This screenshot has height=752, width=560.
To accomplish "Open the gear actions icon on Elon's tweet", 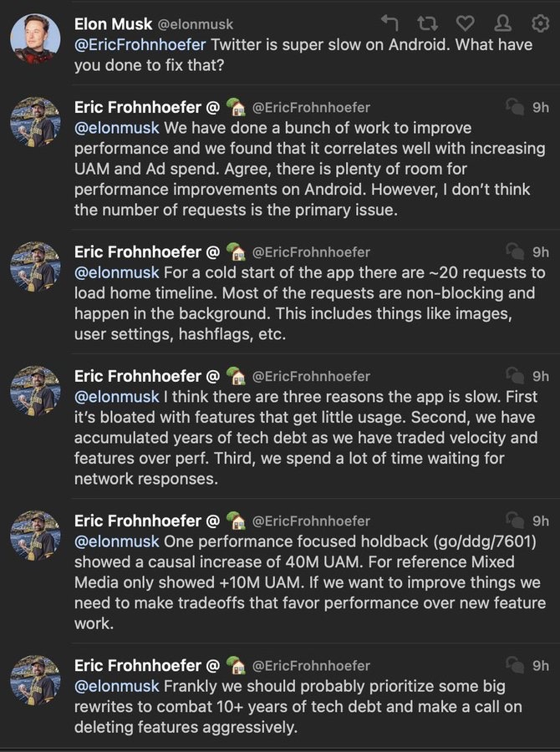I will 539,24.
